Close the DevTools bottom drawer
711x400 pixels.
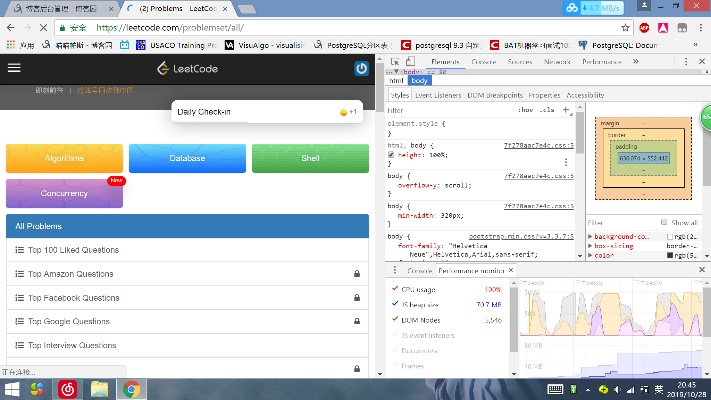pos(702,271)
